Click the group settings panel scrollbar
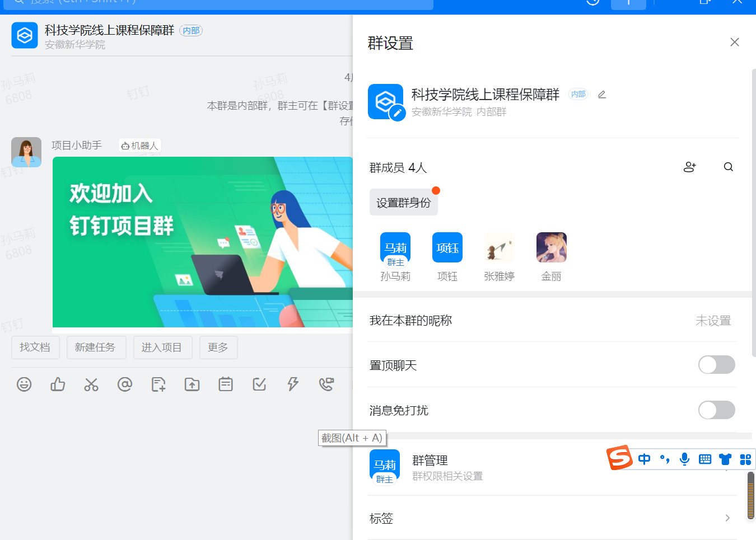Viewport: 756px width, 540px height. (753, 213)
